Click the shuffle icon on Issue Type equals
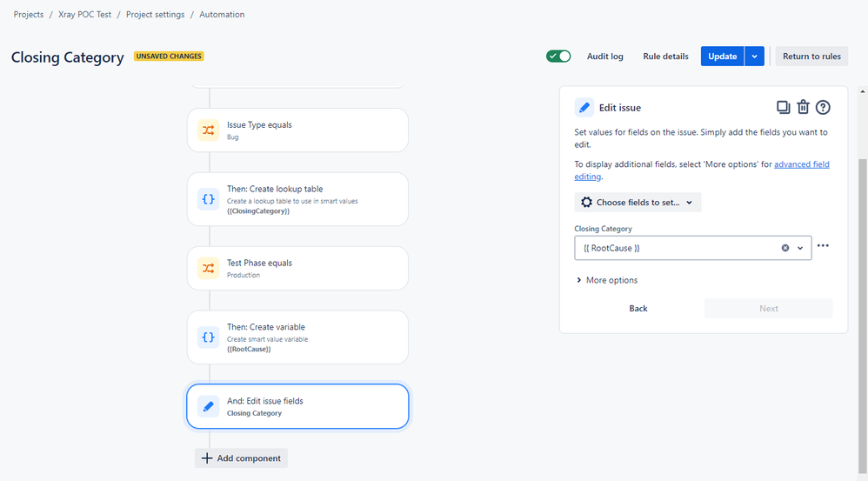The image size is (868, 481). [208, 130]
